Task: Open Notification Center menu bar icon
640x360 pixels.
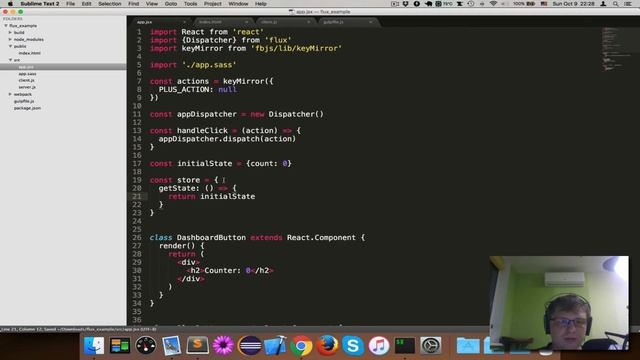Action: click(x=629, y=4)
